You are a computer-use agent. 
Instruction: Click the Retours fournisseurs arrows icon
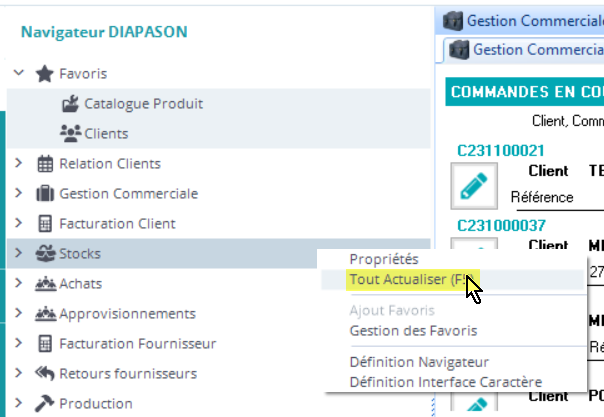point(44,373)
